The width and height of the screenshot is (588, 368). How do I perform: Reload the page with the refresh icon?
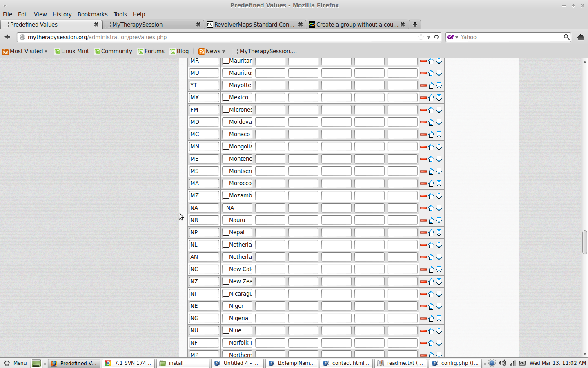point(436,37)
